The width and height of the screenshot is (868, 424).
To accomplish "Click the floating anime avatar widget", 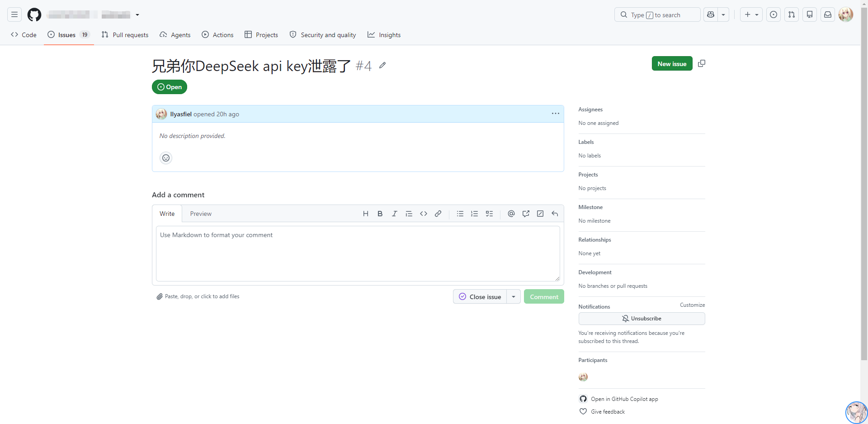I will 856,412.
